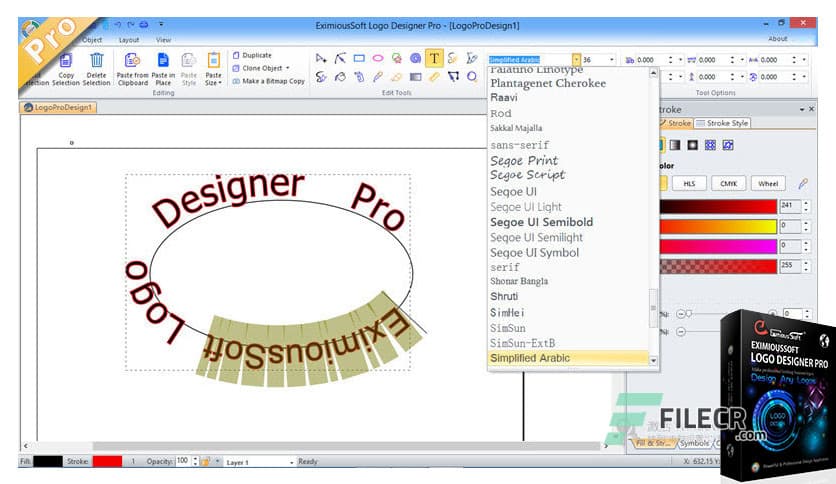Screen dimensions: 836x484
Task: Switch color model to Wheel
Action: tap(768, 184)
